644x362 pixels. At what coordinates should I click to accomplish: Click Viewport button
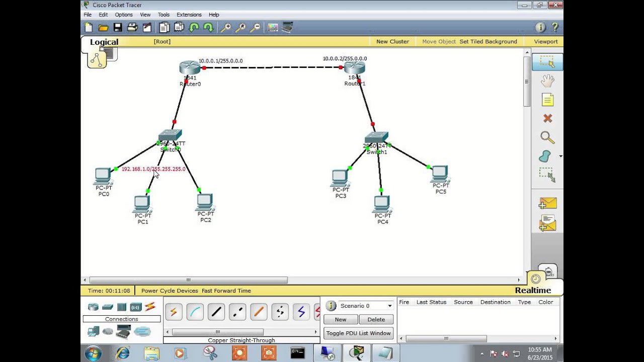point(546,42)
